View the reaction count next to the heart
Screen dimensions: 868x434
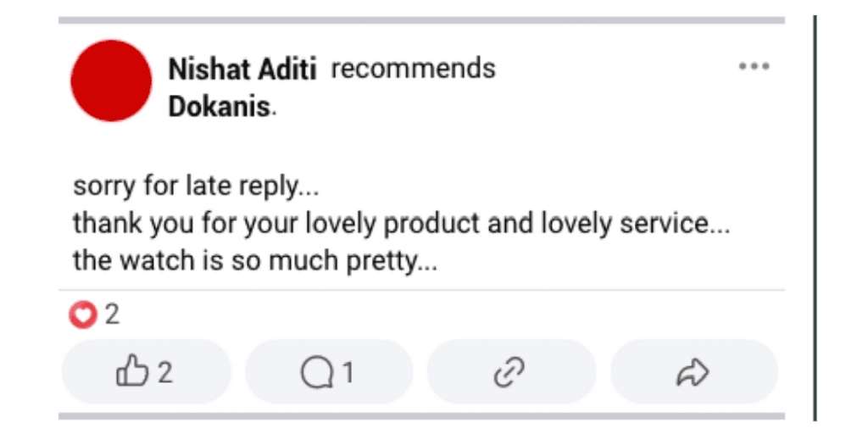coord(112,316)
